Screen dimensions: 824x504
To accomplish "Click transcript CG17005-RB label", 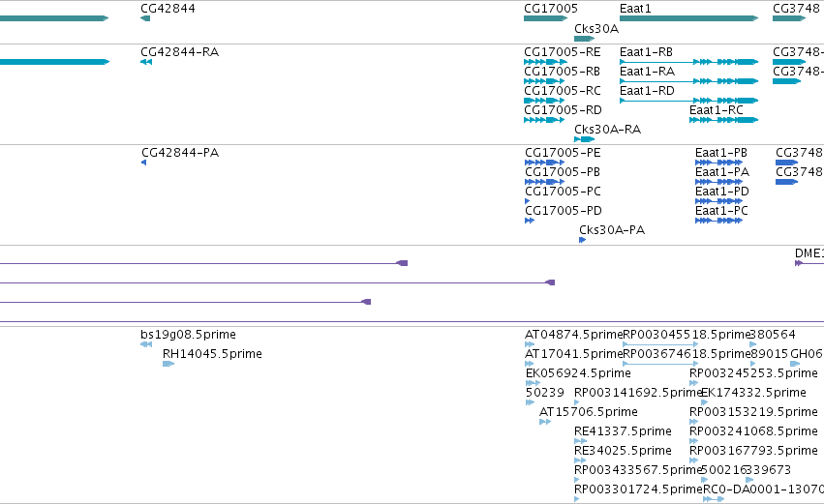I will [x=563, y=71].
